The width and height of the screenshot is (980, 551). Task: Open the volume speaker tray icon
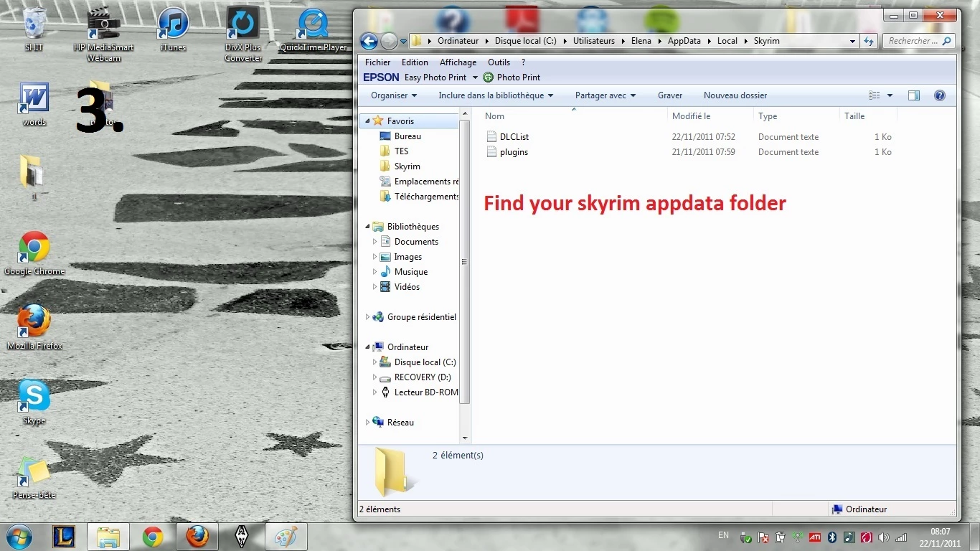[x=883, y=537]
